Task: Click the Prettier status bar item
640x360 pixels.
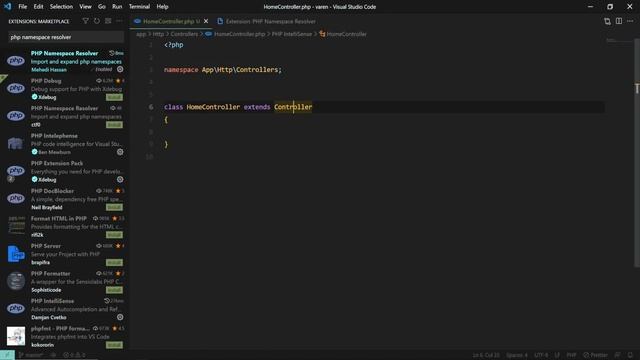Action: (596, 355)
